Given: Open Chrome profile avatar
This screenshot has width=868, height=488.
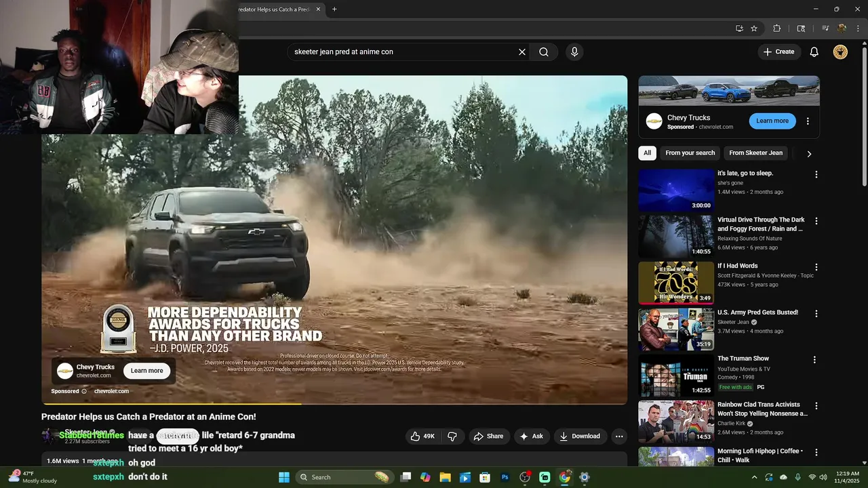Looking at the screenshot, I should coord(842,28).
